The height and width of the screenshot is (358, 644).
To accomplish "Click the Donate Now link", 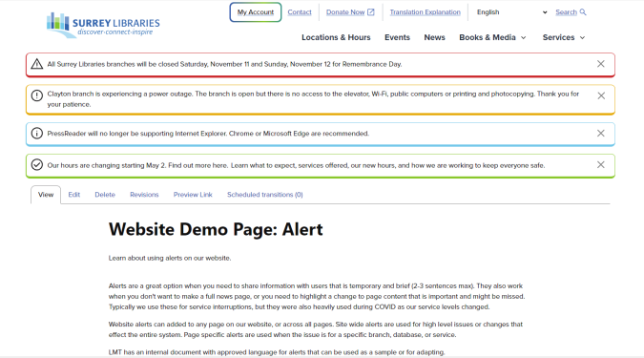I will [x=345, y=12].
